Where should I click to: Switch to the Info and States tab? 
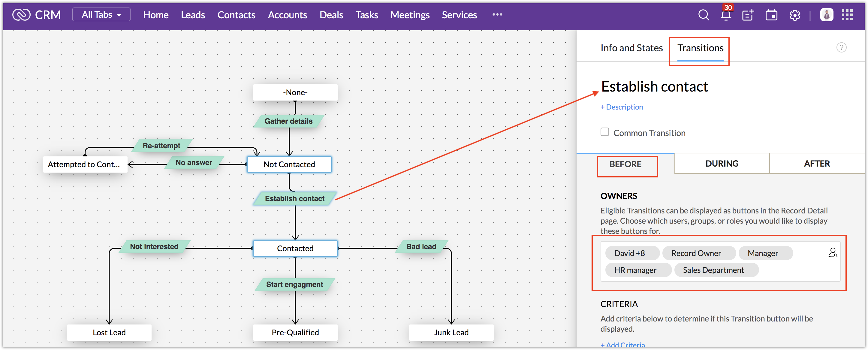[x=631, y=48]
